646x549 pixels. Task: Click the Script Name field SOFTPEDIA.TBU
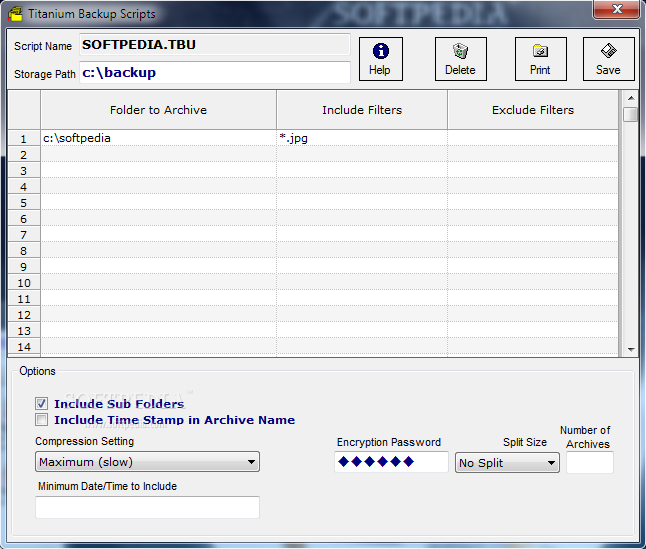click(215, 44)
